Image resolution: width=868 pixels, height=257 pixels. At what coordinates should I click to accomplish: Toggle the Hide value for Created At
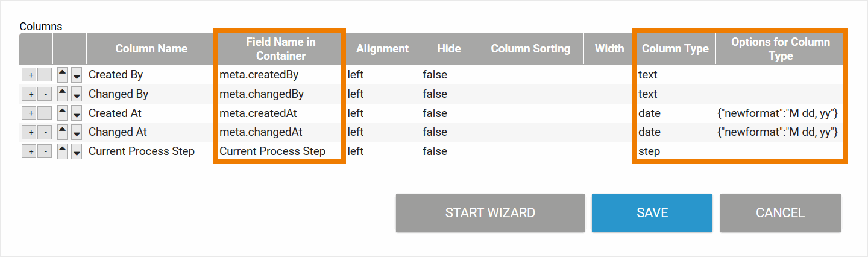click(x=435, y=113)
